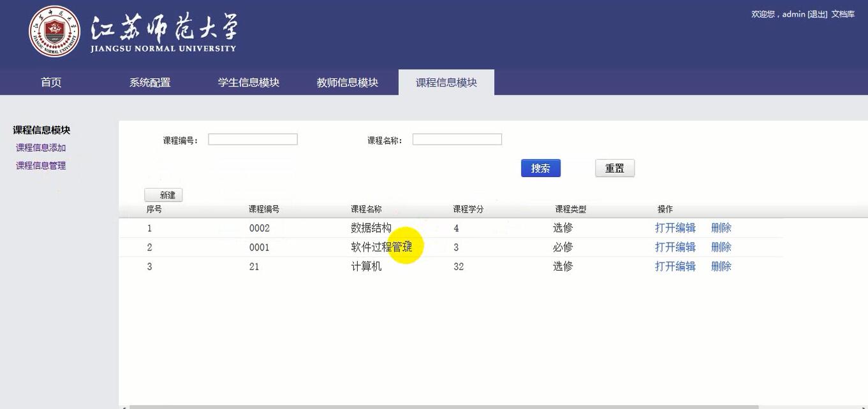
Task: Switch to the 学生信息模块 tab
Action: coord(247,82)
